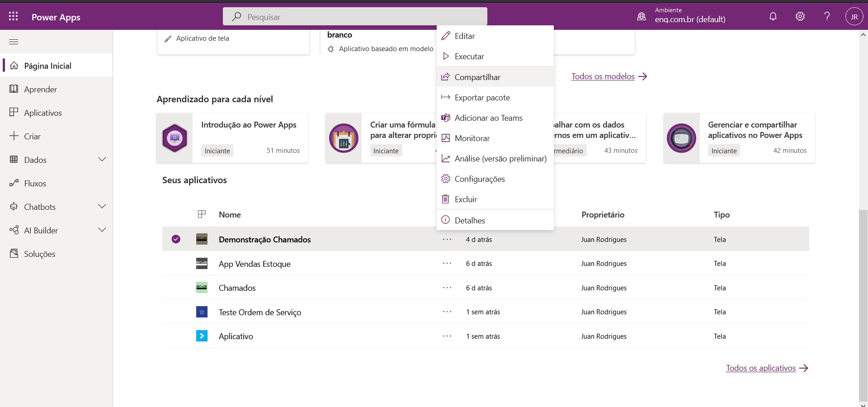This screenshot has height=407, width=868.
Task: Open notifications bell icon
Action: pos(773,17)
